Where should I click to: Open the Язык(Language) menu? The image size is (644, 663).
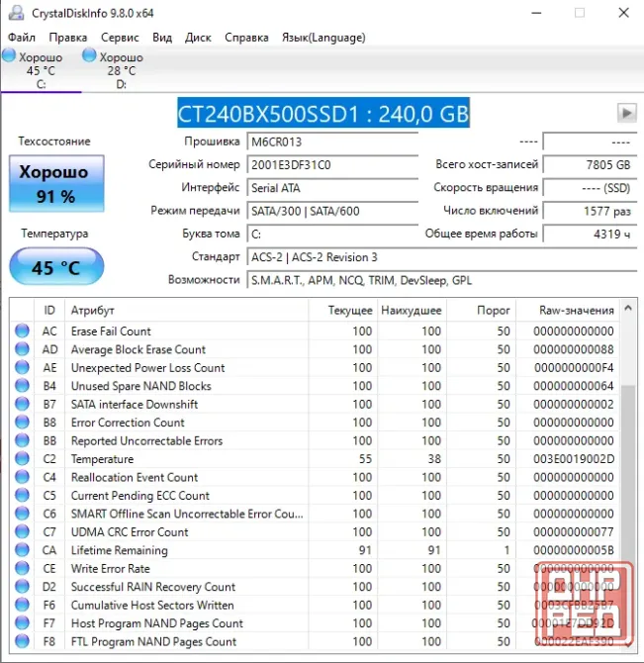pyautogui.click(x=323, y=38)
